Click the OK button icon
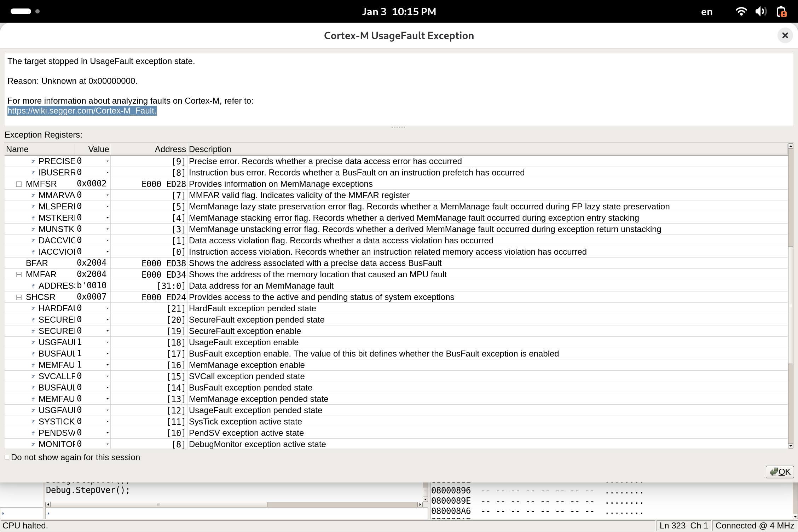The image size is (798, 532). [x=774, y=472]
